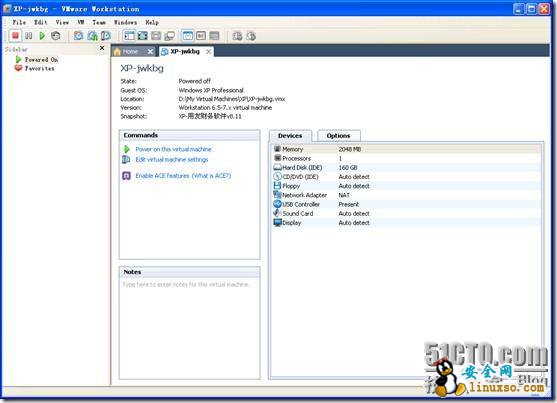Screen dimensions: 557x403
Task: Select the Display device row
Action: pos(407,223)
